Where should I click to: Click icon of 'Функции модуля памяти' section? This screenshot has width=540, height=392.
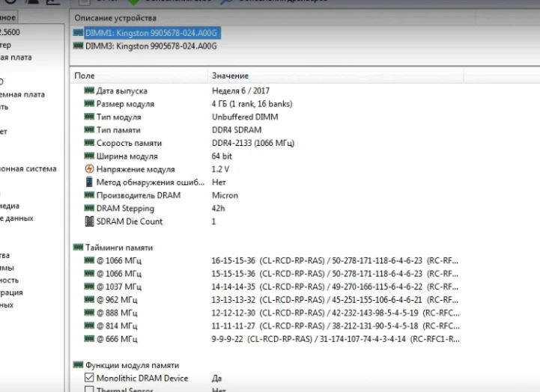[78, 365]
